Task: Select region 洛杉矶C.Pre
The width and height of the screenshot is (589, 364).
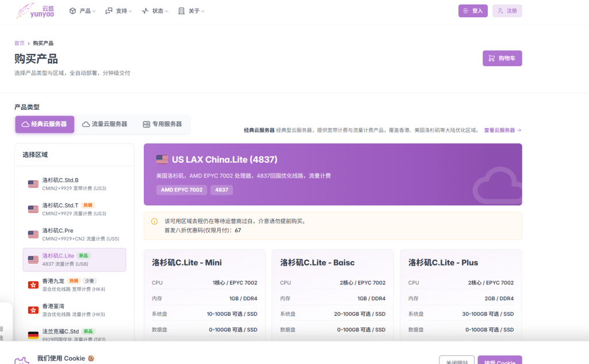Action: point(74,235)
